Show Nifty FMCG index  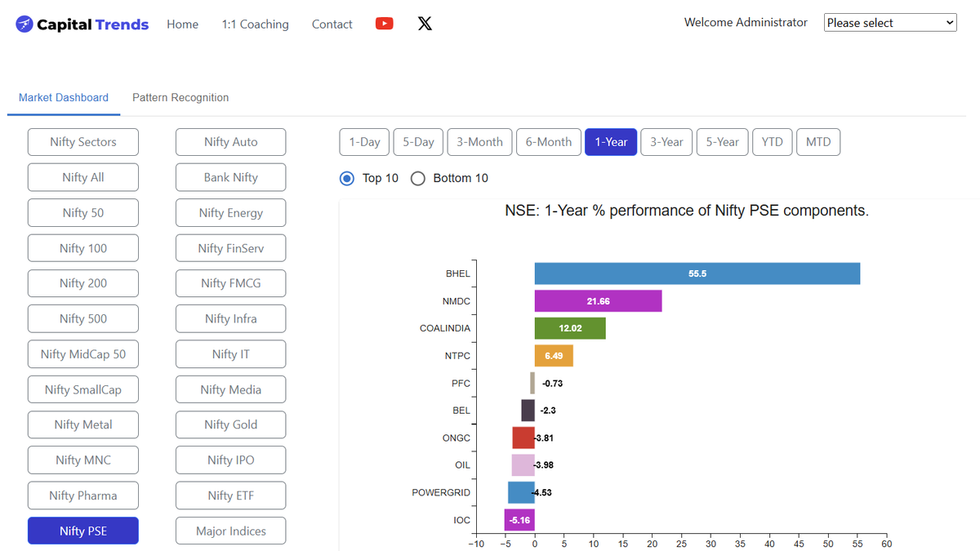pos(231,283)
